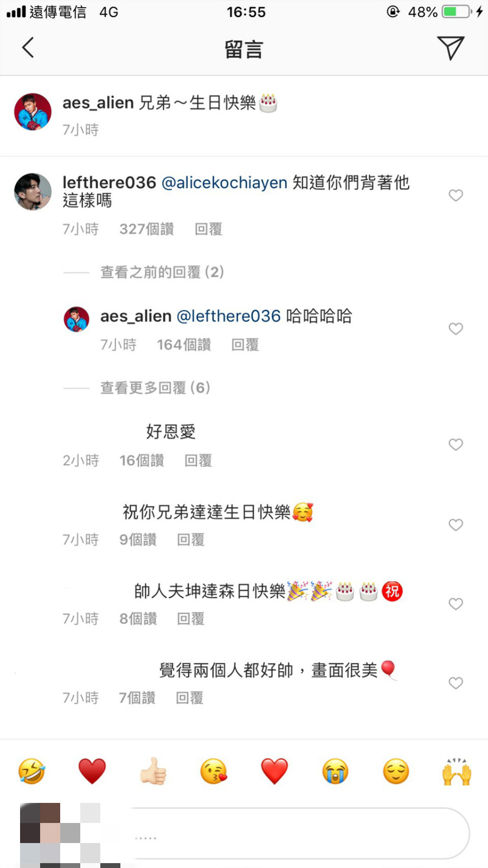Insert the raised hands emoji
This screenshot has height=868, width=488.
click(457, 771)
